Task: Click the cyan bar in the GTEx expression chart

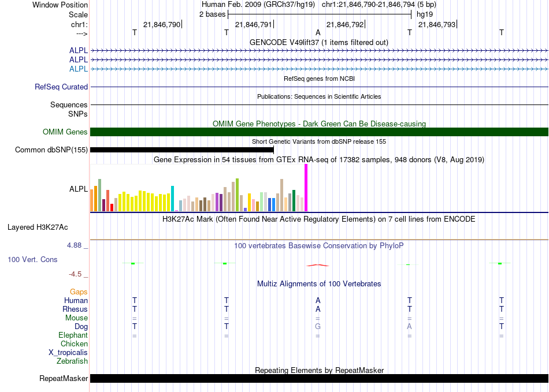Action: point(172,199)
